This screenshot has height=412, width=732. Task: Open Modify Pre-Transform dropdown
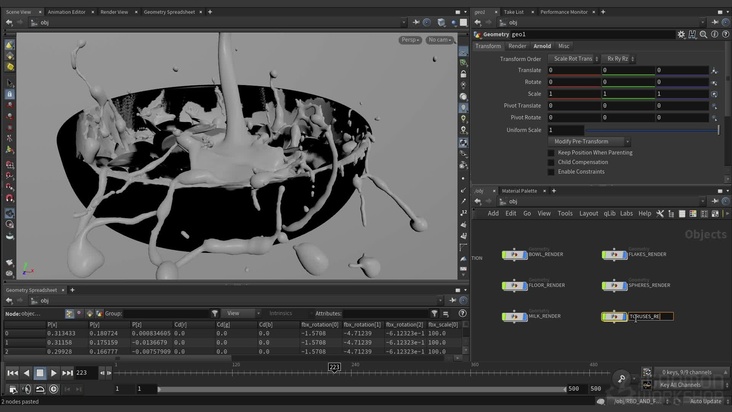coord(590,141)
